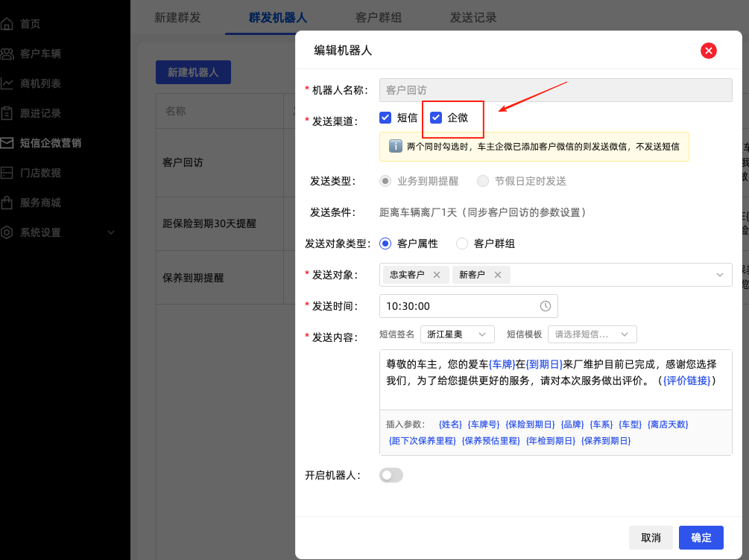749x560 pixels.
Task: Click the clock icon in 发送时间 field
Action: pos(545,306)
